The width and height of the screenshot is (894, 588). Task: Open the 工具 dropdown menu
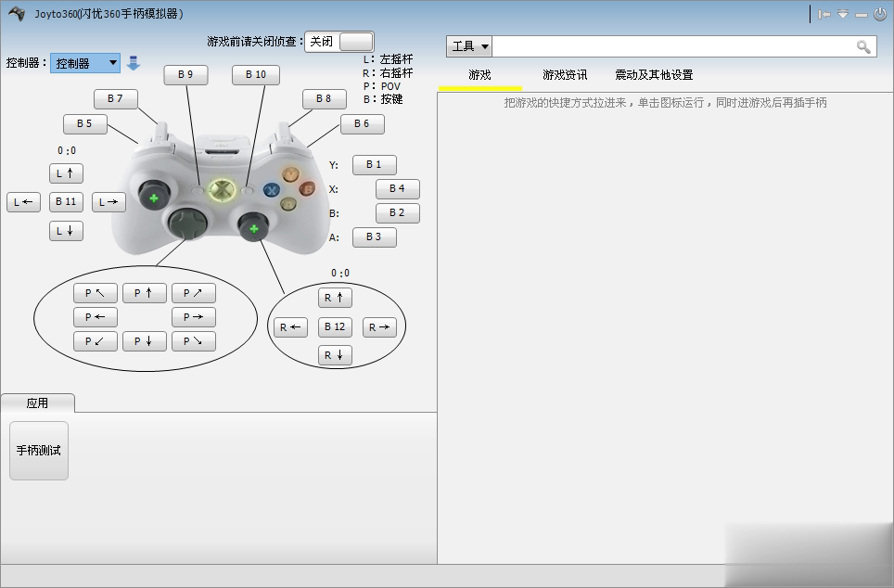click(x=468, y=45)
